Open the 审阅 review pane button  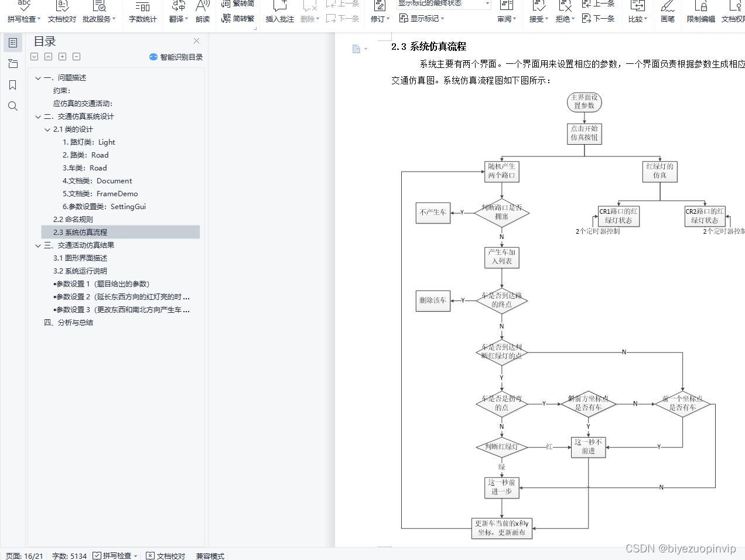click(x=507, y=12)
